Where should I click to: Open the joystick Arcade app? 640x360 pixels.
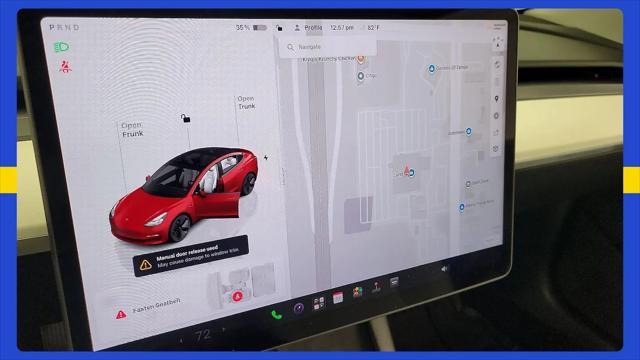[x=376, y=287]
